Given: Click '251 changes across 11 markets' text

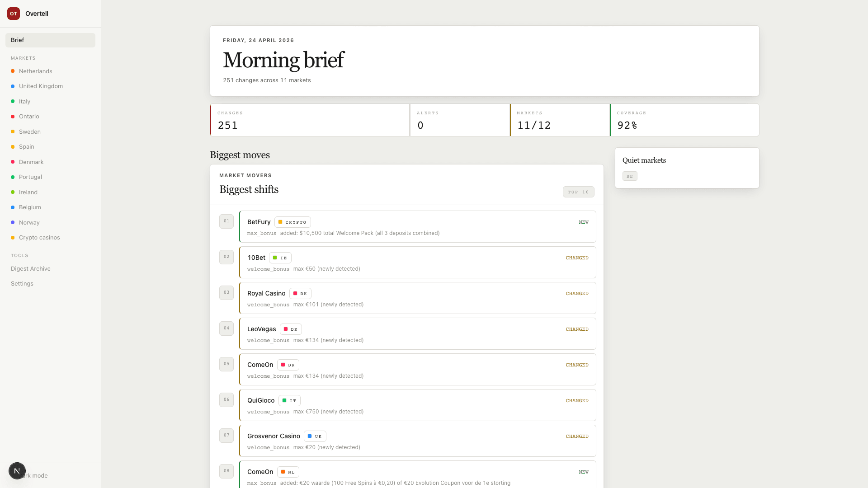Looking at the screenshot, I should tap(267, 80).
